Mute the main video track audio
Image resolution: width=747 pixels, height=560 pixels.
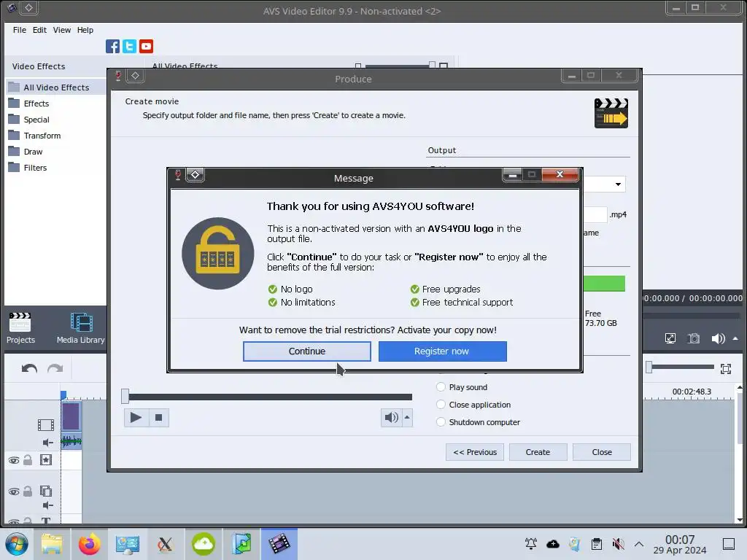coord(47,443)
